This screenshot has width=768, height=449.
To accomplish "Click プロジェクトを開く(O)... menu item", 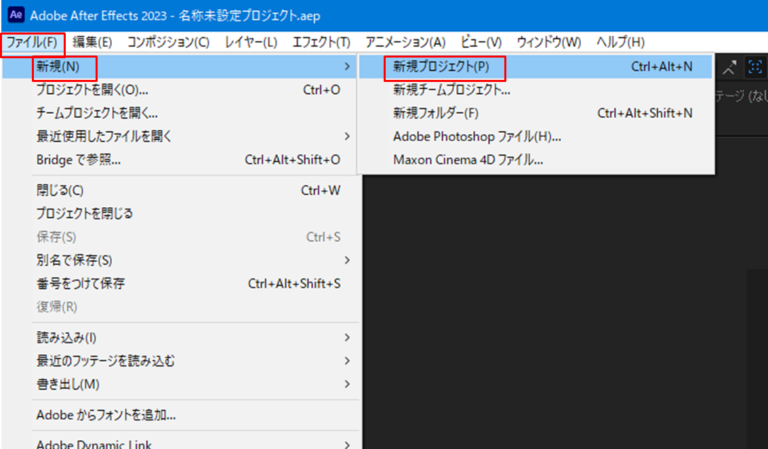I will 92,90.
